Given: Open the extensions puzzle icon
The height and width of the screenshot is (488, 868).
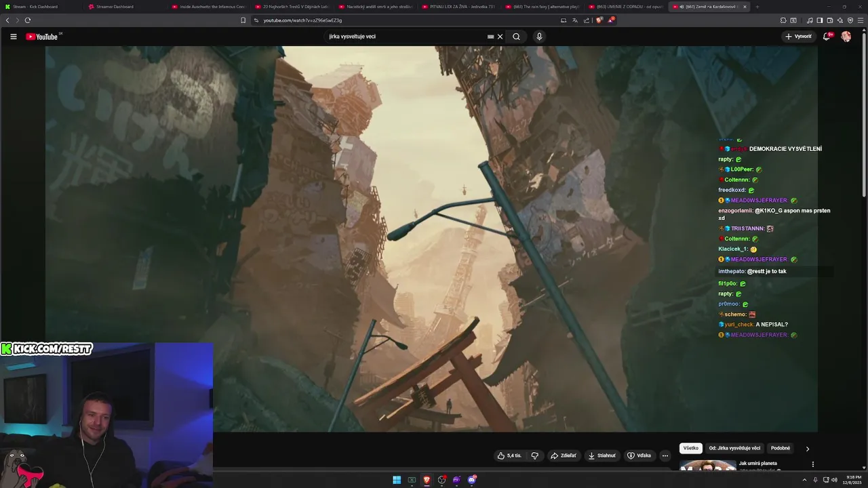Looking at the screenshot, I should (x=783, y=20).
